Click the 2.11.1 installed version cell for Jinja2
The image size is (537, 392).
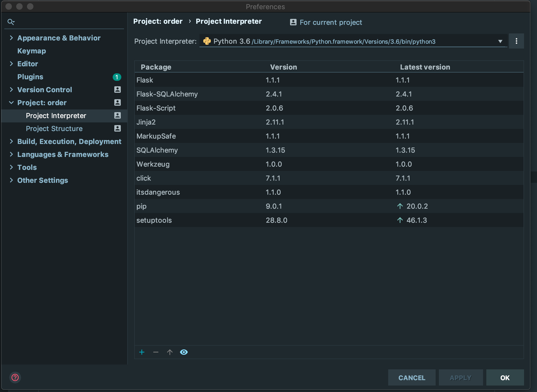275,122
